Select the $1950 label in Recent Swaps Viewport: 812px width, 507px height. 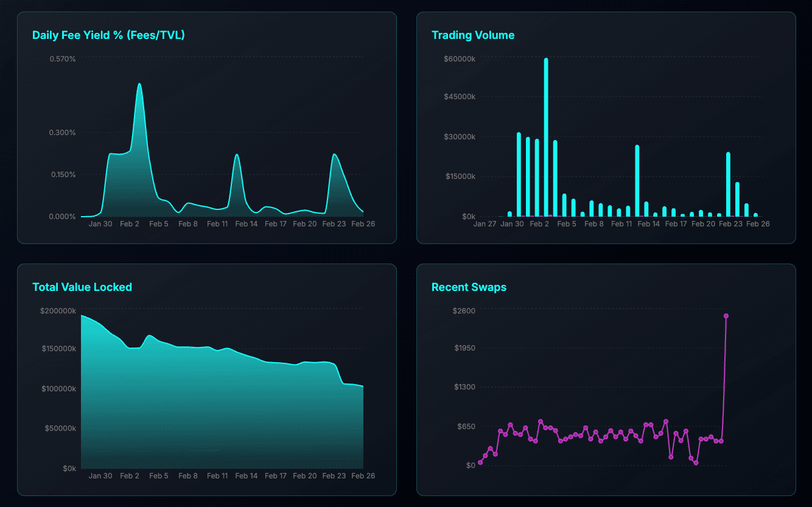[x=465, y=348]
